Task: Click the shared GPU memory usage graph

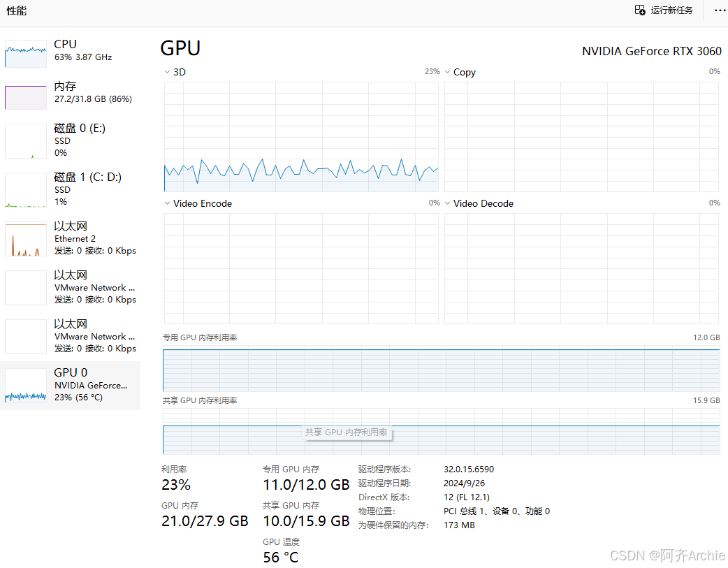Action: click(x=441, y=431)
